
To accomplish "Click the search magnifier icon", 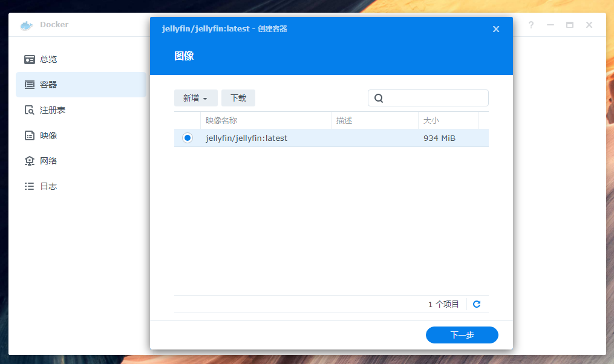I will pos(379,98).
